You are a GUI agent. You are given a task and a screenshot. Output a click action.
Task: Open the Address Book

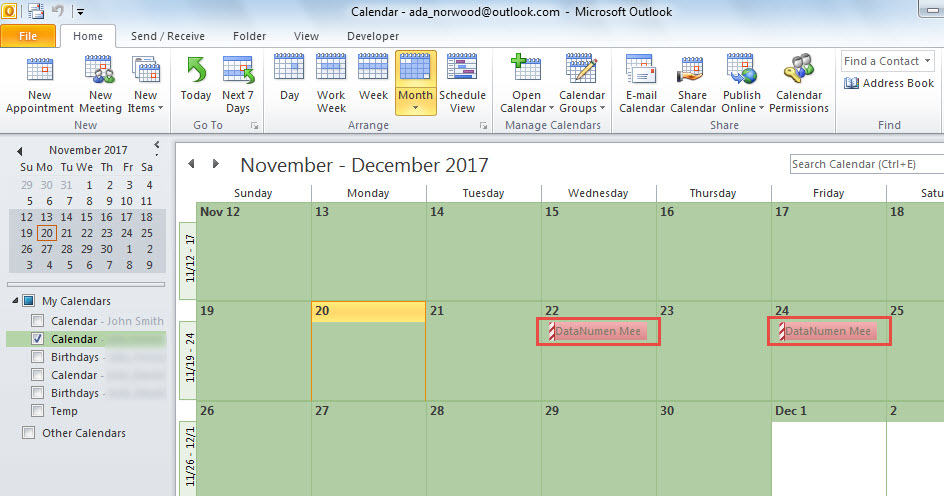coord(889,83)
